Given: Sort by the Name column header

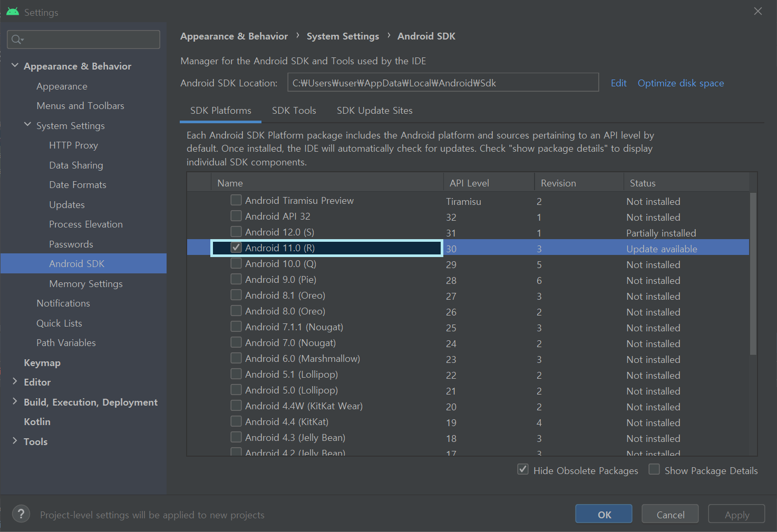Looking at the screenshot, I should point(327,183).
